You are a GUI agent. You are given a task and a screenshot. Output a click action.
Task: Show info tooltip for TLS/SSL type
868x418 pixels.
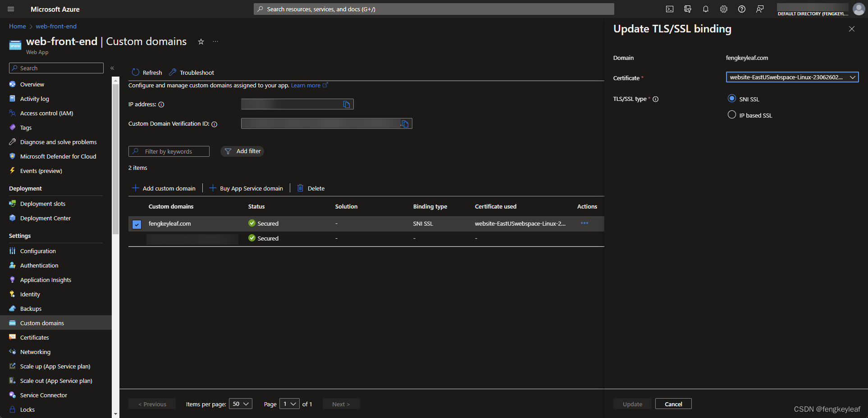(x=656, y=99)
